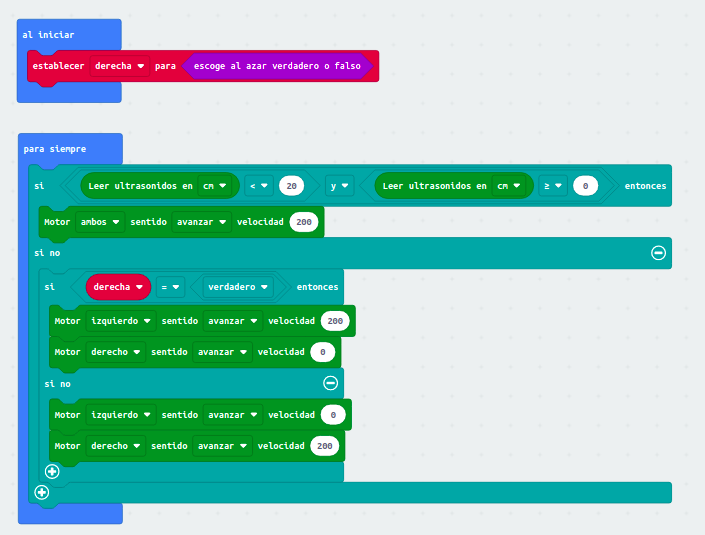Click the inner 'entonces' label after 'verdadero'

coord(317,287)
